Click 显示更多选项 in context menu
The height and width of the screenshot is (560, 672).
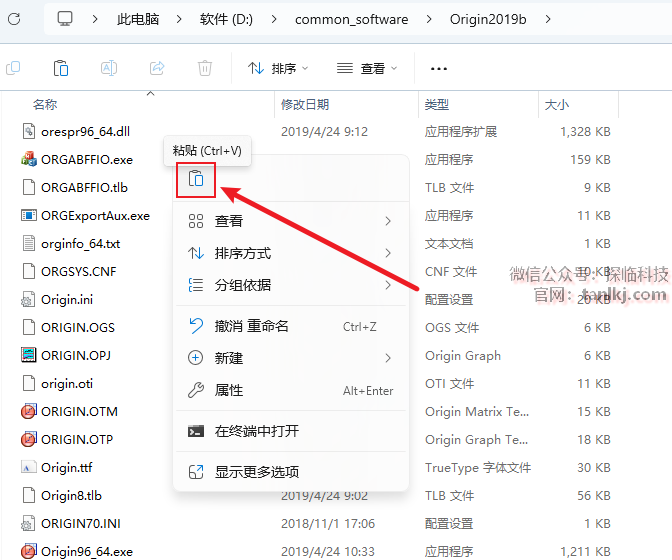coord(256,471)
